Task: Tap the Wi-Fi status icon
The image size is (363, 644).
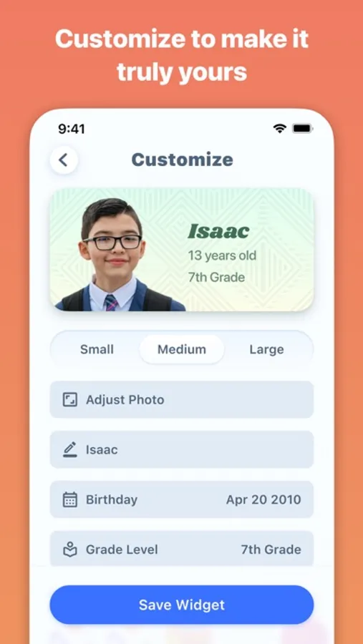Action: 279,129
